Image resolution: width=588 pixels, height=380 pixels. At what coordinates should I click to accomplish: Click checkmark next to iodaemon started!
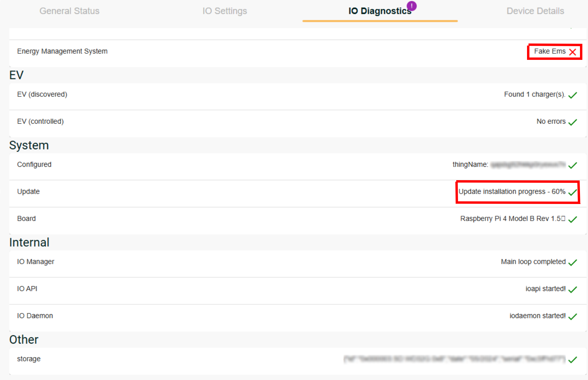click(x=572, y=317)
